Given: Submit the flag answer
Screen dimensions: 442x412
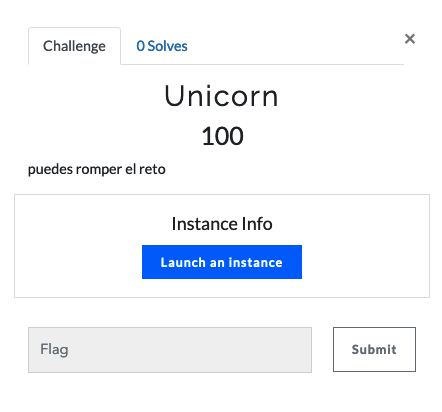Looking at the screenshot, I should tap(374, 349).
